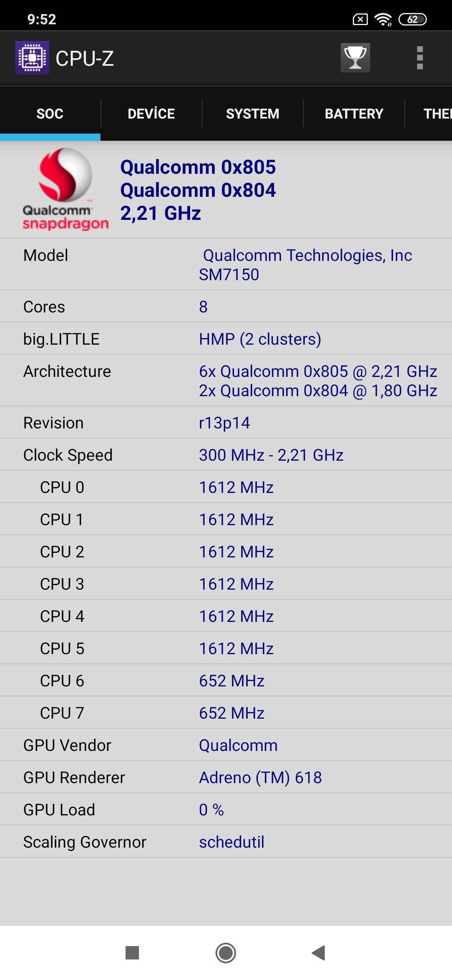Tap the Android back navigation button
Image resolution: width=452 pixels, height=980 pixels.
click(319, 953)
